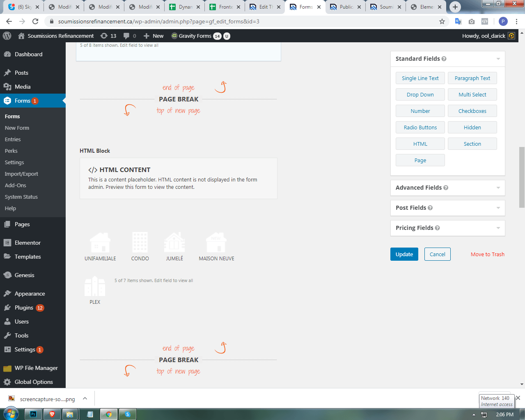
Task: Add a Paragraph Text field
Action: click(x=472, y=78)
